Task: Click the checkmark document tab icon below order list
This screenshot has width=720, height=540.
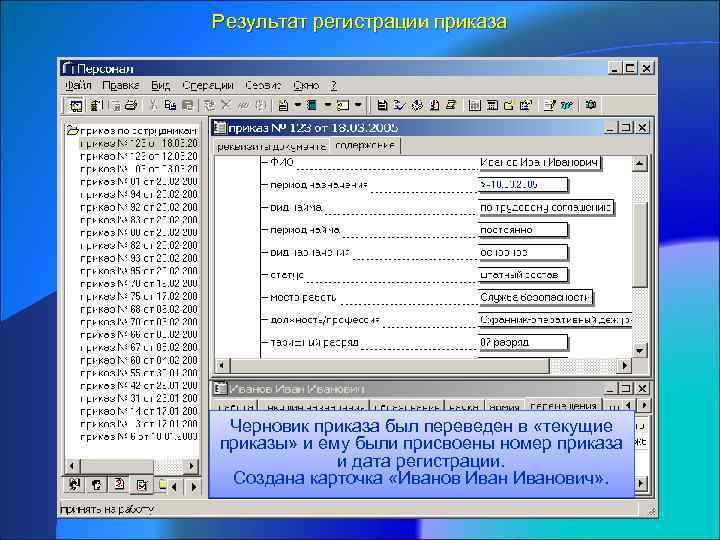Action: click(141, 485)
